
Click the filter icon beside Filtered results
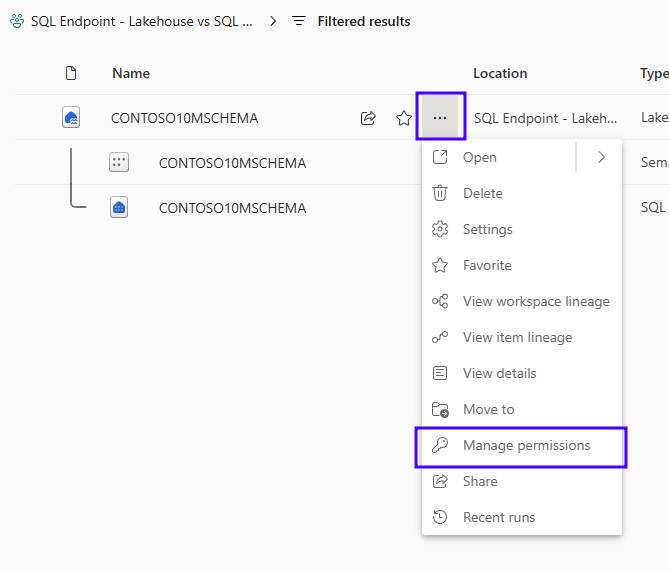(299, 21)
